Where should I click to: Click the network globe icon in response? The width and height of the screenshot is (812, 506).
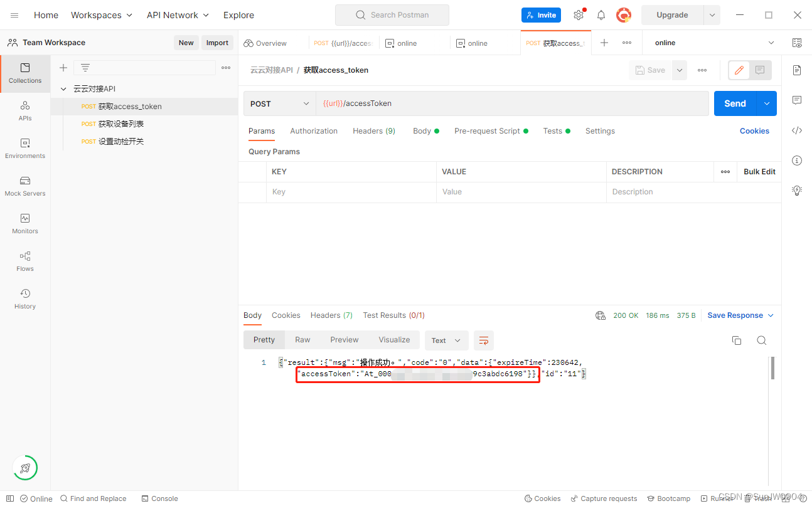click(601, 315)
